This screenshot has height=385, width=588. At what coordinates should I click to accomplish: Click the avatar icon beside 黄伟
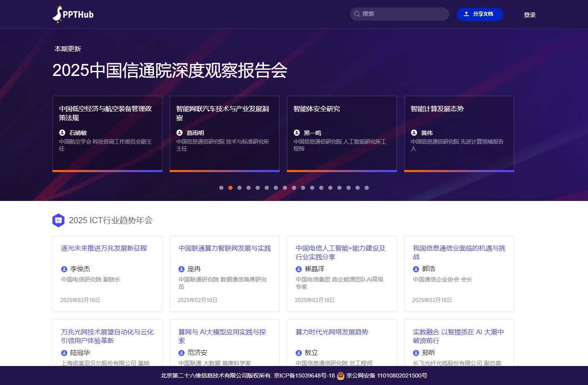pyautogui.click(x=414, y=133)
